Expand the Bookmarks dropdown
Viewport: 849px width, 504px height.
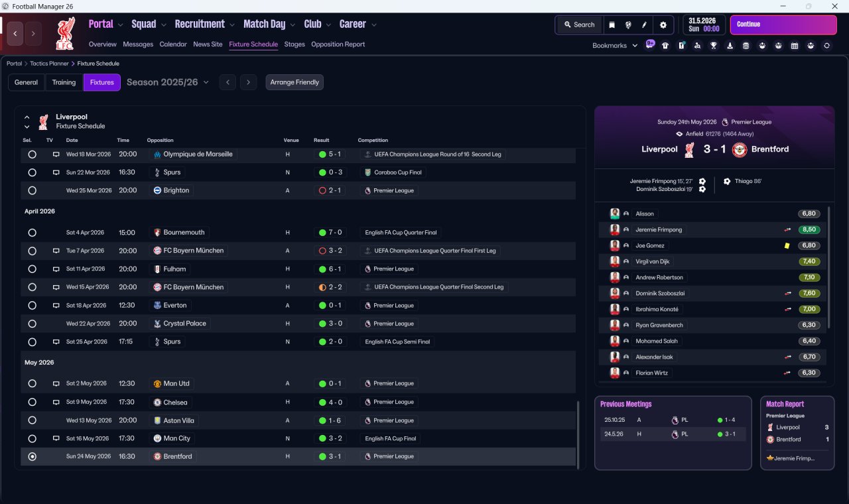pos(615,46)
